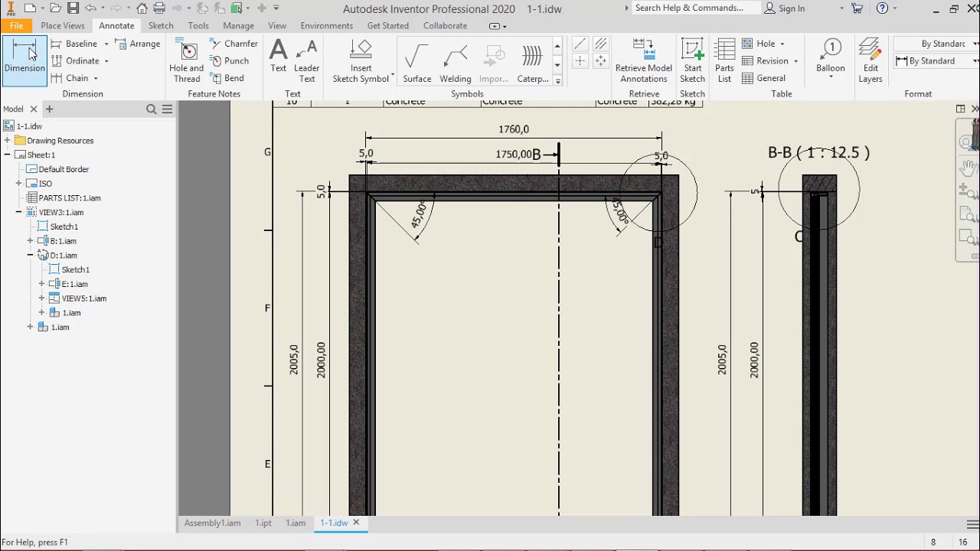
Task: Switch to the Assembly1.iam document tab
Action: tap(212, 523)
